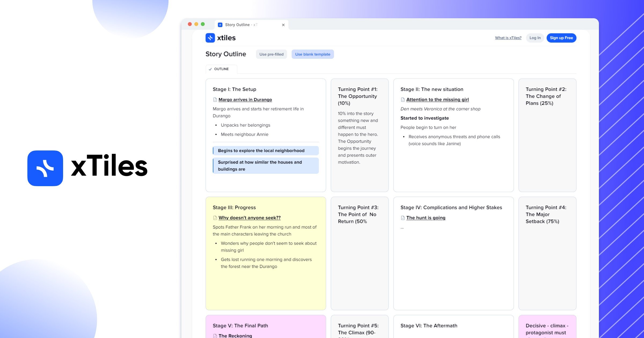Click the Stage VI: The Aftermath heading
Image resolution: width=644 pixels, height=338 pixels.
(429, 326)
